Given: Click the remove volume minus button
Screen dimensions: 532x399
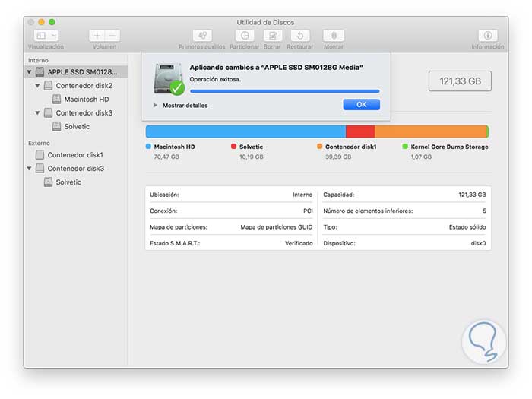Looking at the screenshot, I should tap(112, 36).
